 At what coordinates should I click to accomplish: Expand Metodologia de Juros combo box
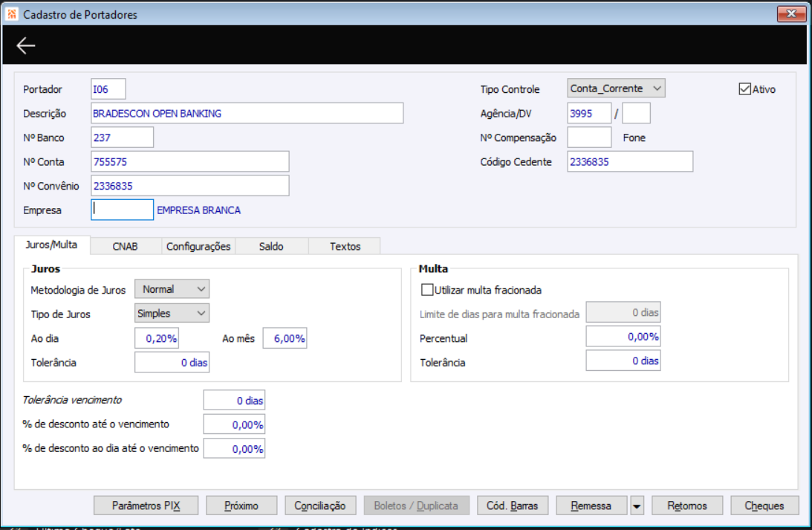click(x=172, y=289)
